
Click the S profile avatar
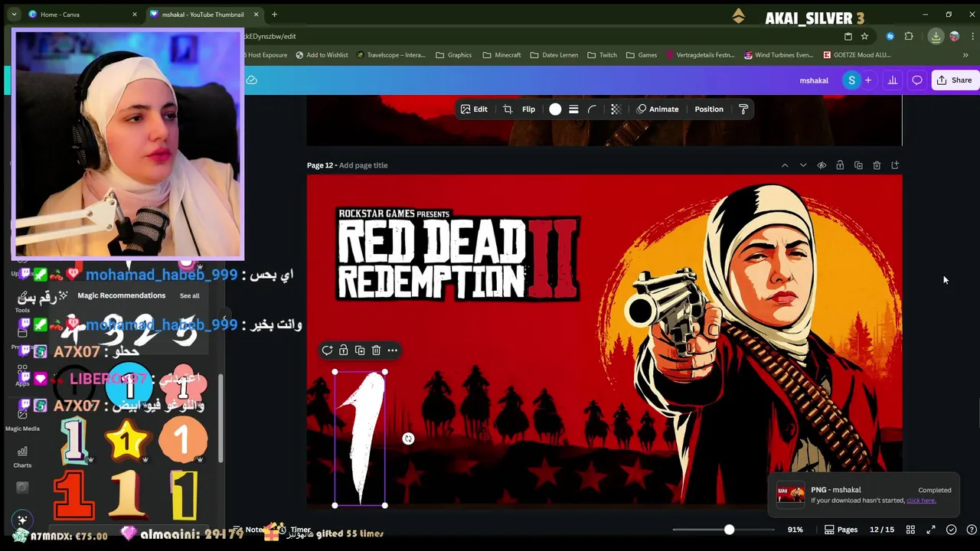[851, 80]
